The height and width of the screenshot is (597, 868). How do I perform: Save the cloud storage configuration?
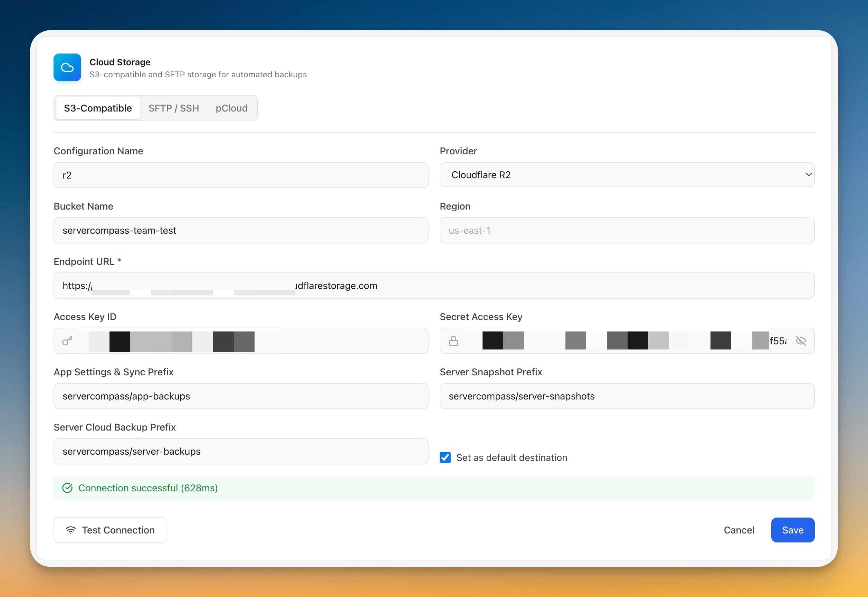(793, 530)
